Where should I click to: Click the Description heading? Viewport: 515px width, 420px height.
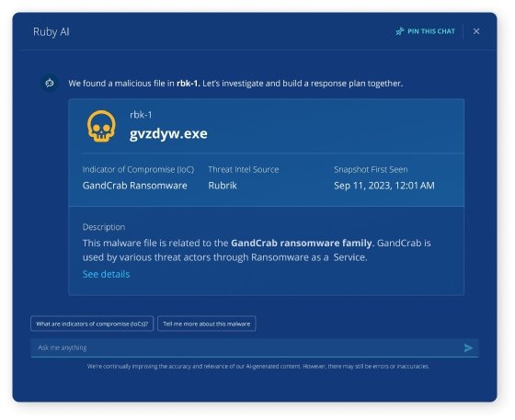pyautogui.click(x=104, y=227)
